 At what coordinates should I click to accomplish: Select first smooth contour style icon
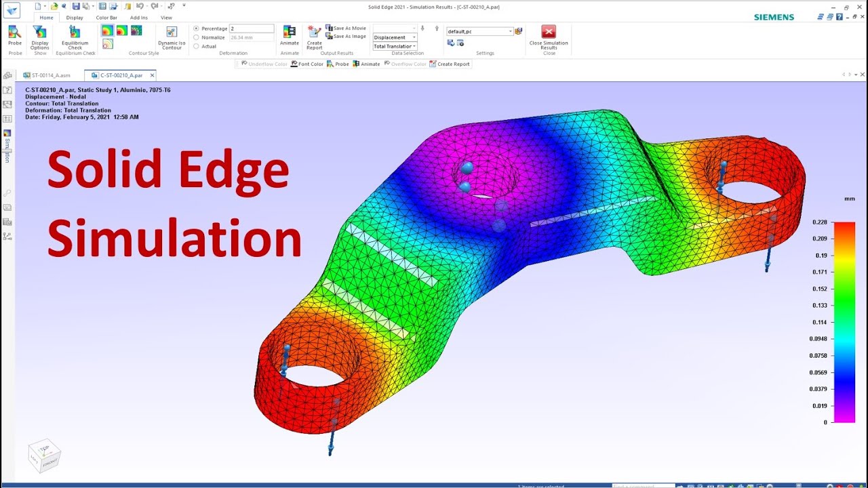[x=107, y=30]
